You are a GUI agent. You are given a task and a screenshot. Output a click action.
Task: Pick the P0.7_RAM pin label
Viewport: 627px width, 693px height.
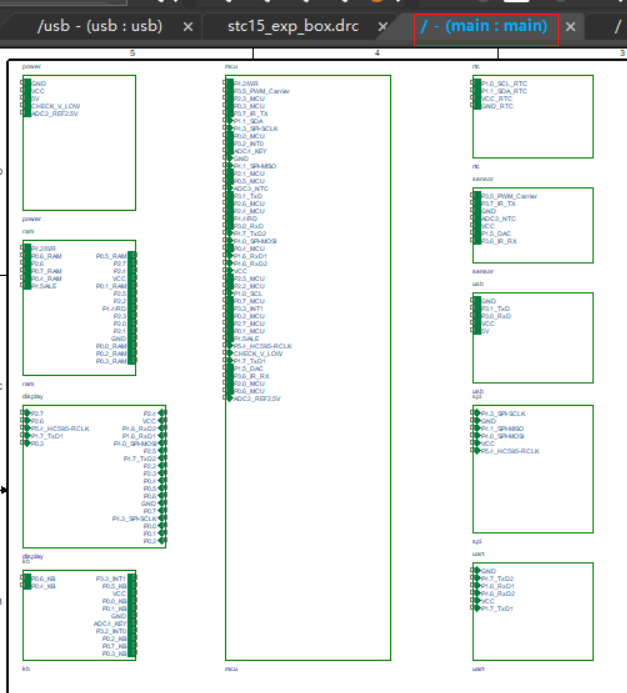point(46,271)
